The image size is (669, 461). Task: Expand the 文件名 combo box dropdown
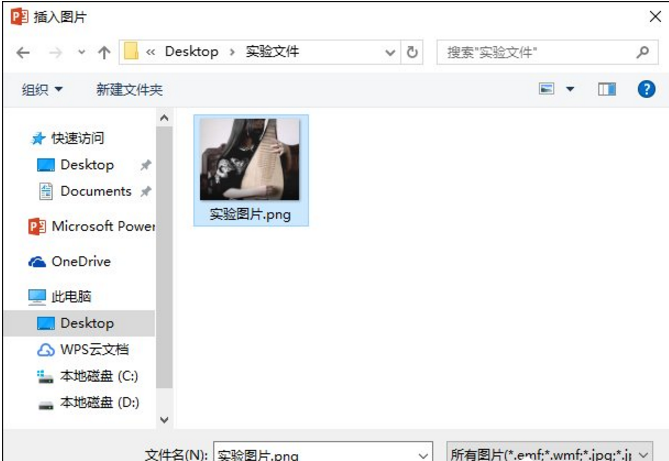tap(423, 455)
